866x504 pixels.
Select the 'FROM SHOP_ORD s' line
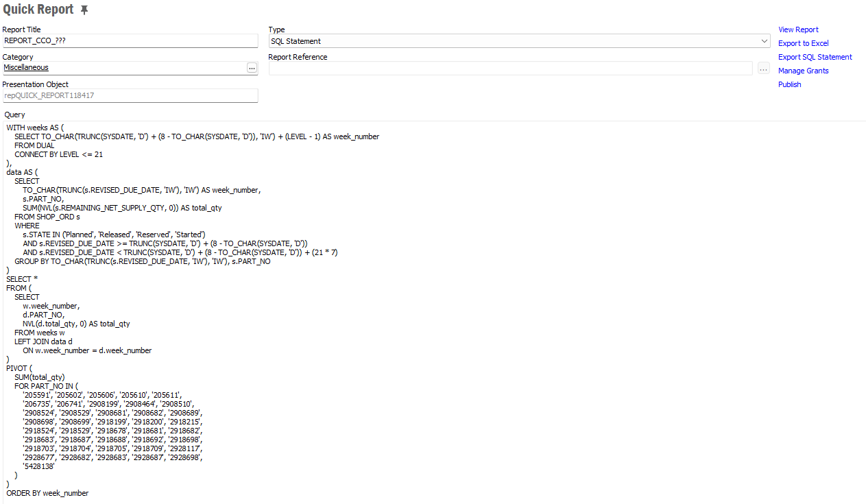pyautogui.click(x=47, y=217)
